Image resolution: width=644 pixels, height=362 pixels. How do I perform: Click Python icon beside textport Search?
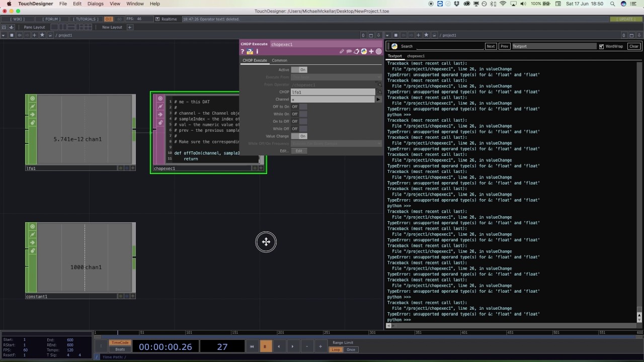(x=394, y=46)
